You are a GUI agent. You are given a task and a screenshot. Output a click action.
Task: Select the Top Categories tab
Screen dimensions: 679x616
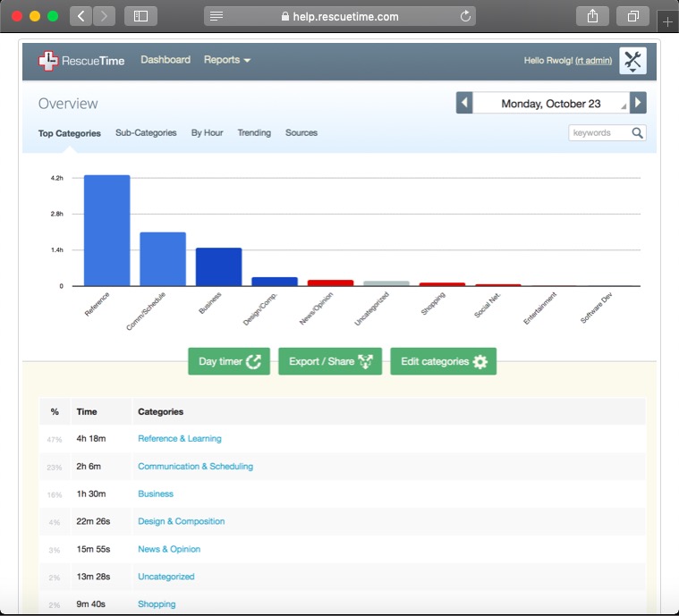tap(69, 133)
